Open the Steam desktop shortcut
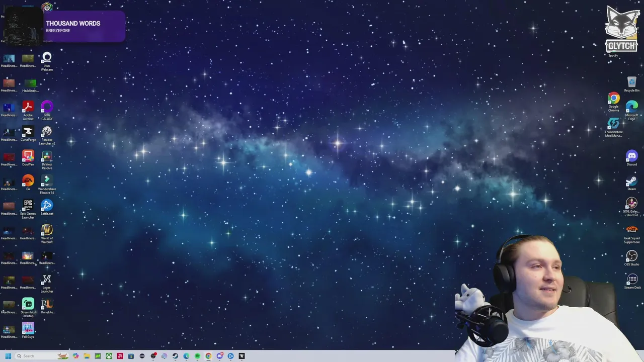The width and height of the screenshot is (644, 362). [x=632, y=183]
